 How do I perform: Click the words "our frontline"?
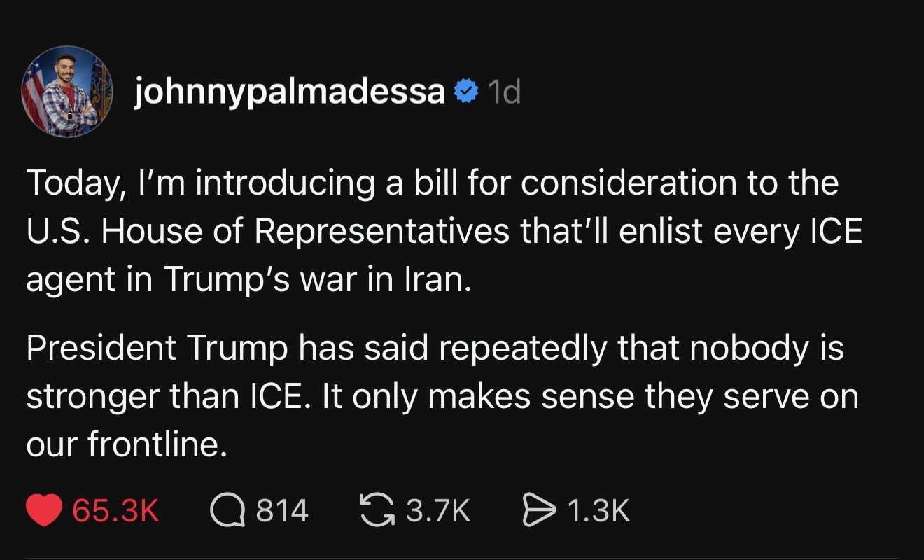coord(126,445)
